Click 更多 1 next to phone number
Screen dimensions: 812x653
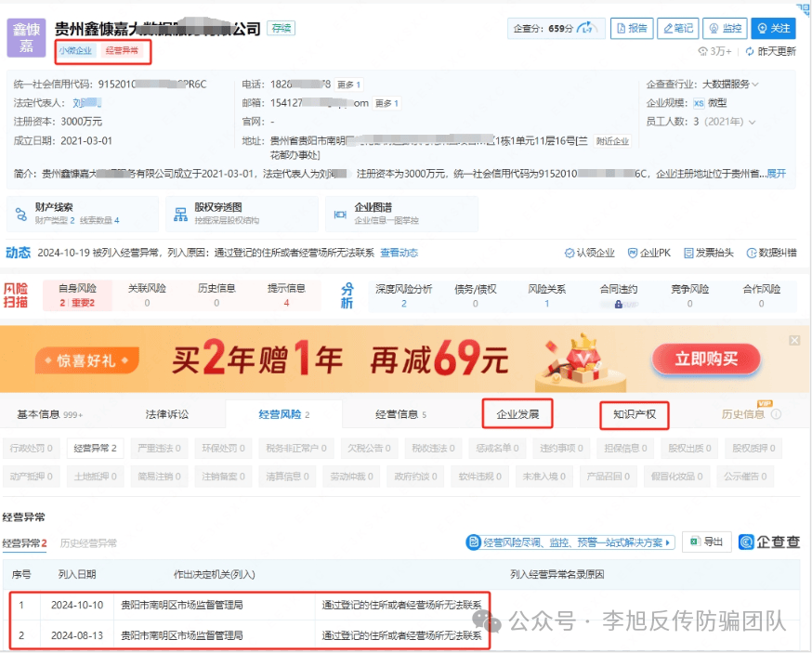click(x=348, y=85)
